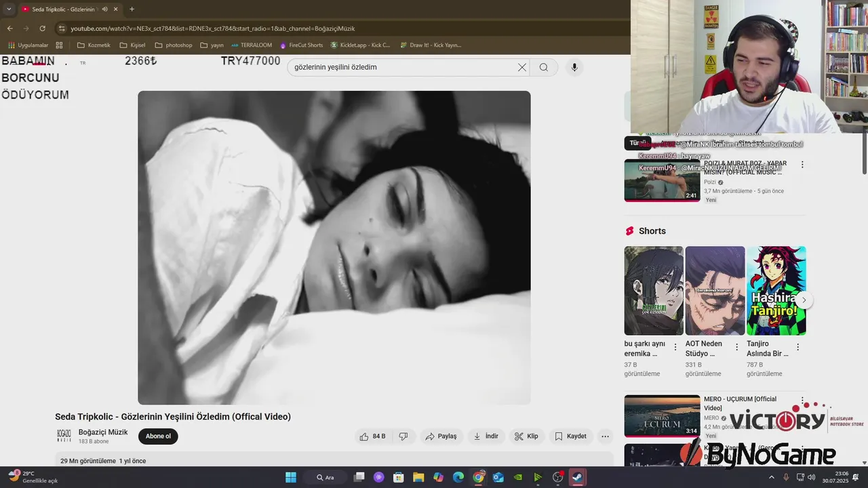
Task: Open the TERRALOOM bookmark
Action: pos(252,45)
